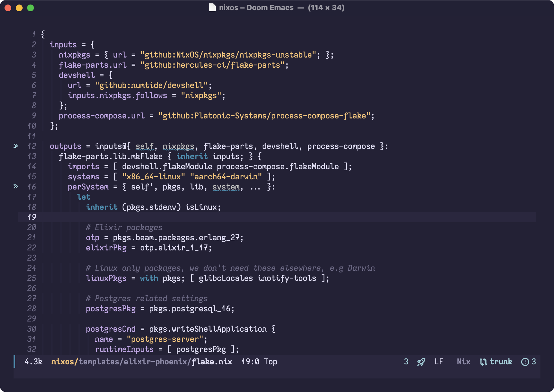This screenshot has height=392, width=554.
Task: Click otp.elixir_1_17 on line 22
Action: click(174, 248)
